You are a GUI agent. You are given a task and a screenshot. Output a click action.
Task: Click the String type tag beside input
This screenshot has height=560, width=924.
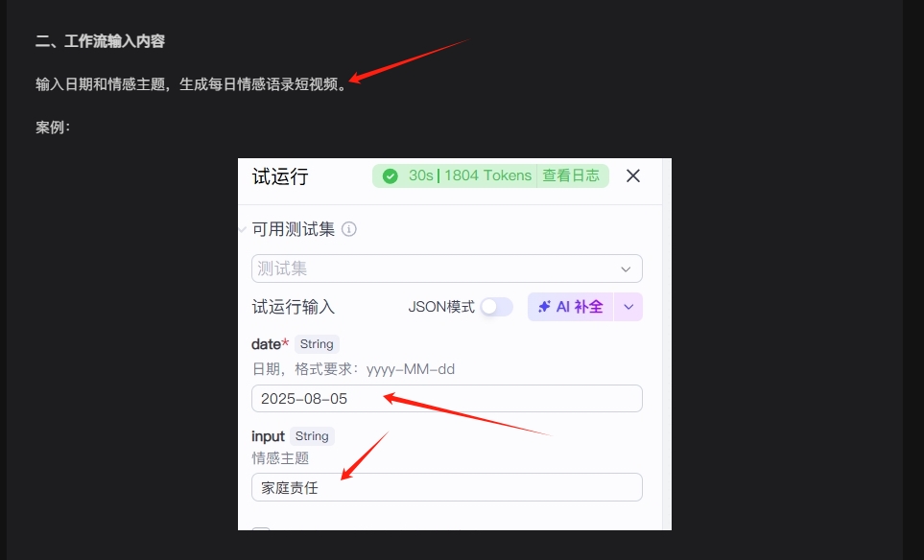coord(312,436)
